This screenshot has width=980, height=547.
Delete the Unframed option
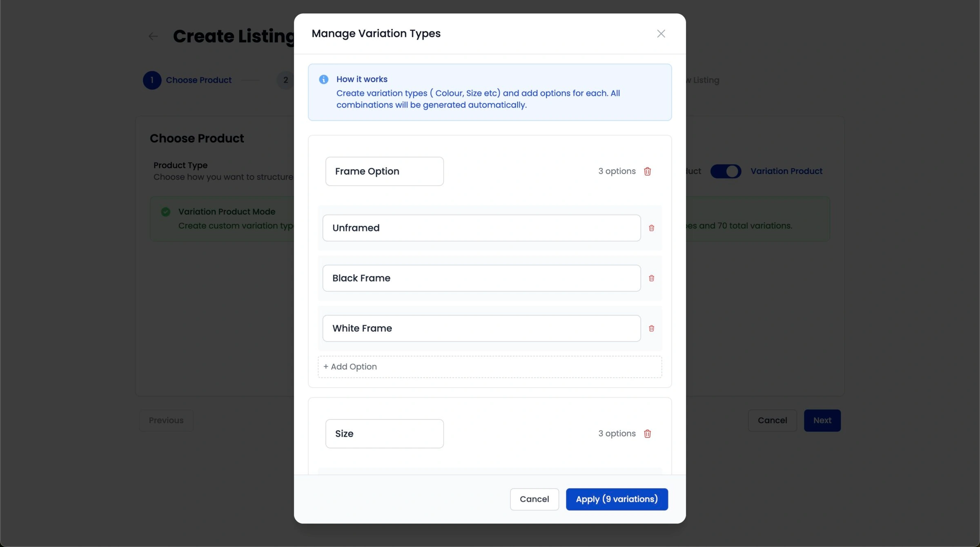tap(651, 228)
